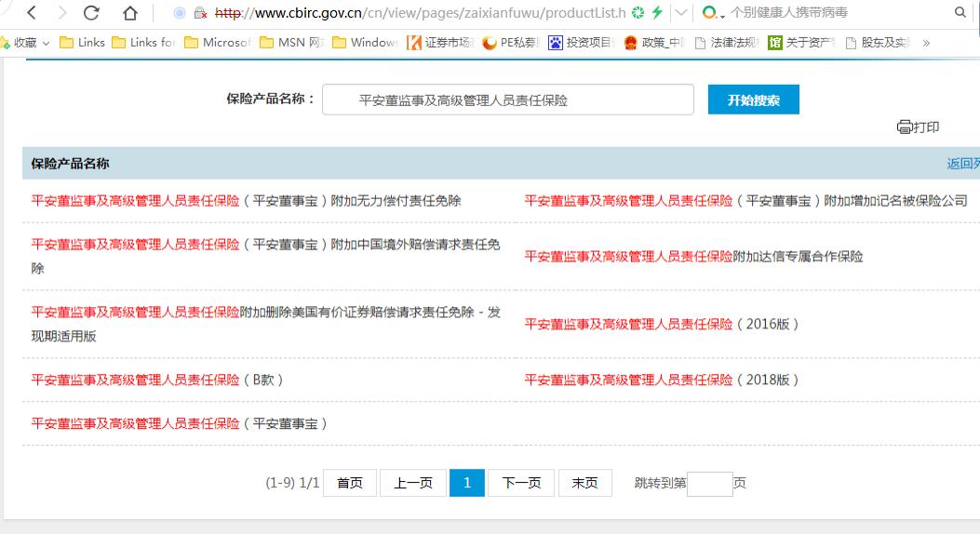This screenshot has height=534, width=980.
Task: Click the 保险产品名称 table header text
Action: [x=70, y=164]
